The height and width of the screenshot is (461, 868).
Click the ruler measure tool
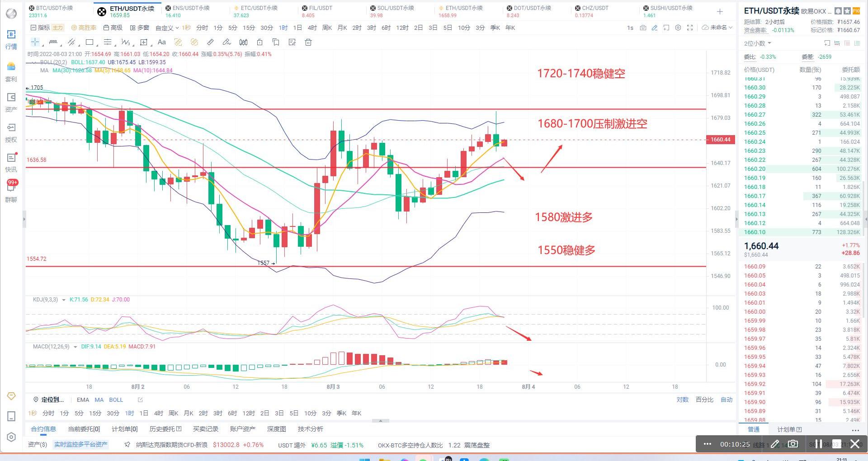pyautogui.click(x=210, y=42)
